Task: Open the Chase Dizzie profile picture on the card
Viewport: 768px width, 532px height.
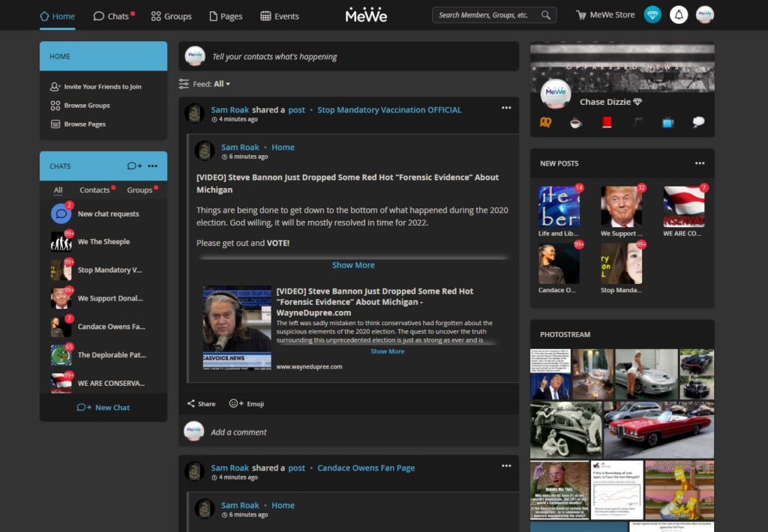Action: pos(556,93)
